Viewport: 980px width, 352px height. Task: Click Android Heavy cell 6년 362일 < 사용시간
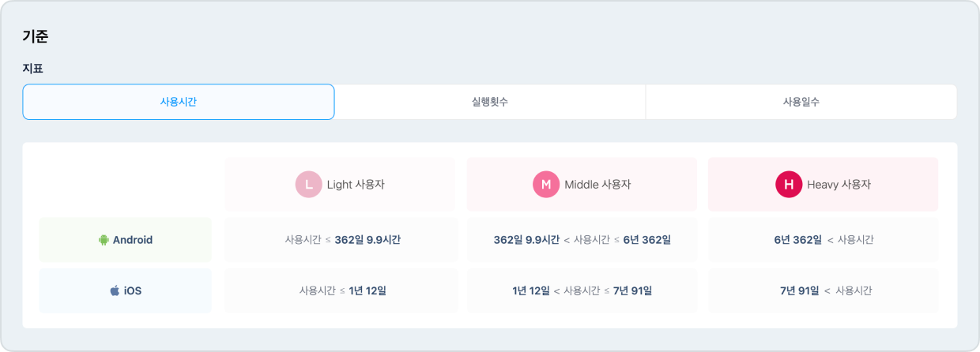click(x=823, y=240)
